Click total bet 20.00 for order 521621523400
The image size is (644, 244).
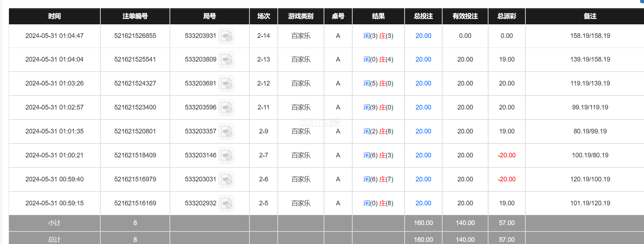tap(423, 107)
